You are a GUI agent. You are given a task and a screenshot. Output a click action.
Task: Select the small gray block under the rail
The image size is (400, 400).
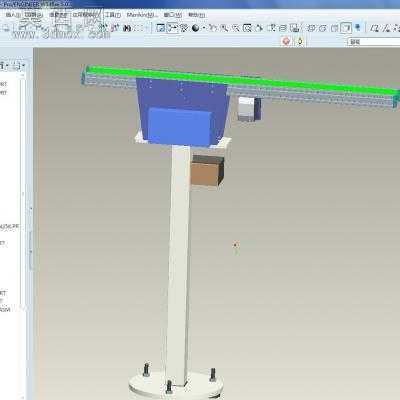(x=247, y=109)
